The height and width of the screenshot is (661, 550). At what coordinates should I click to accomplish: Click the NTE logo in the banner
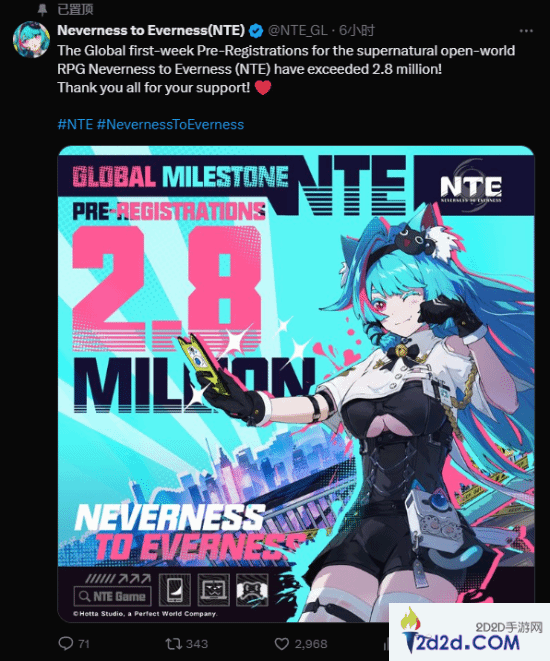tap(471, 186)
